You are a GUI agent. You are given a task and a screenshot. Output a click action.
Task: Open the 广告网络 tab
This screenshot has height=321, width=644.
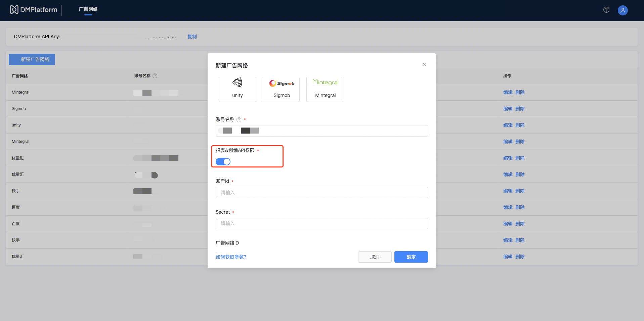point(88,9)
